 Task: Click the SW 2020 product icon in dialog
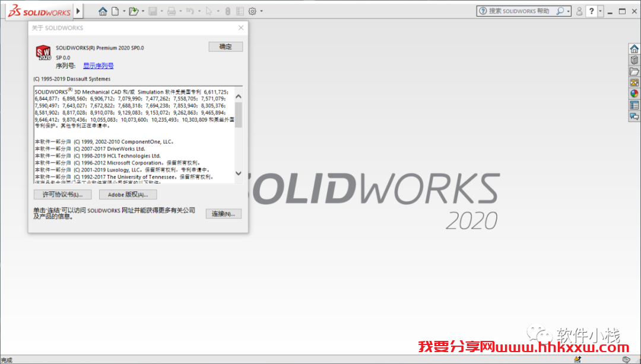coord(43,53)
